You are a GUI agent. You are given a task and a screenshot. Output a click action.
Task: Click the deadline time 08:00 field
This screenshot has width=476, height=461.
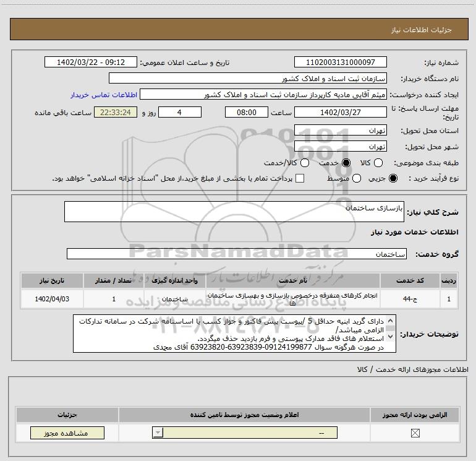point(247,112)
